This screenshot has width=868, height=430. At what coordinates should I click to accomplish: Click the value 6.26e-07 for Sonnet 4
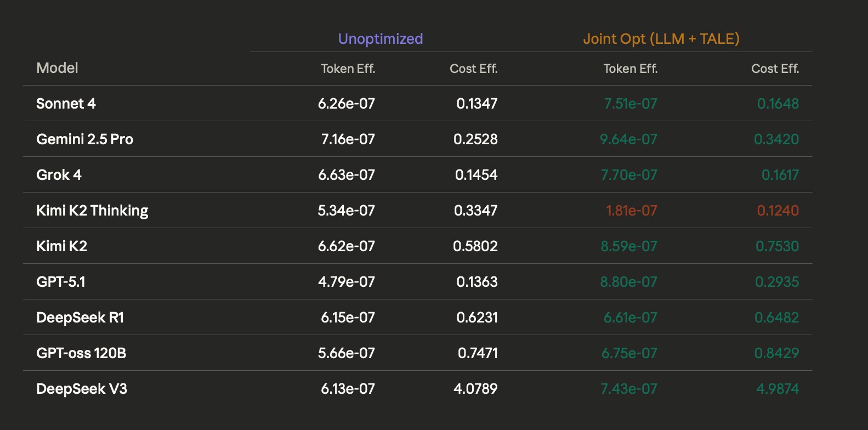347,104
